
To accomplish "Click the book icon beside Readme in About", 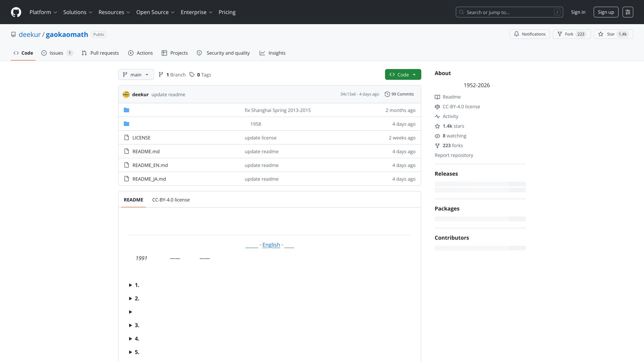I will [437, 97].
